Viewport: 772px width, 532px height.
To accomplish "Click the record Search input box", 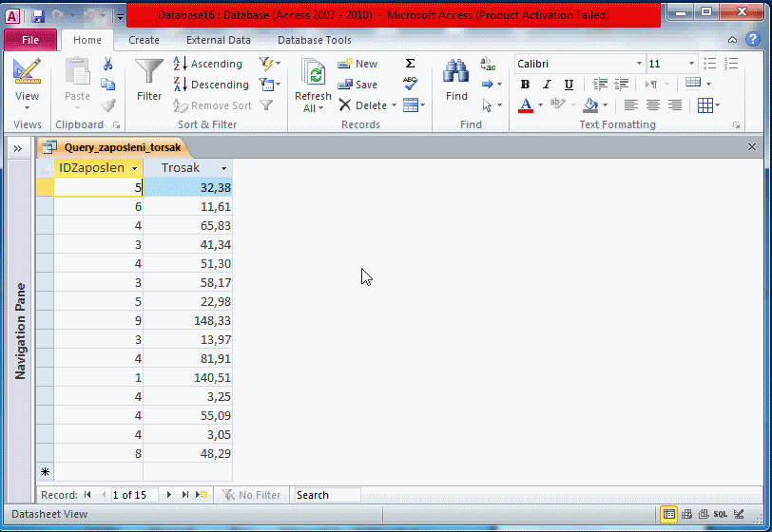I will click(326, 495).
